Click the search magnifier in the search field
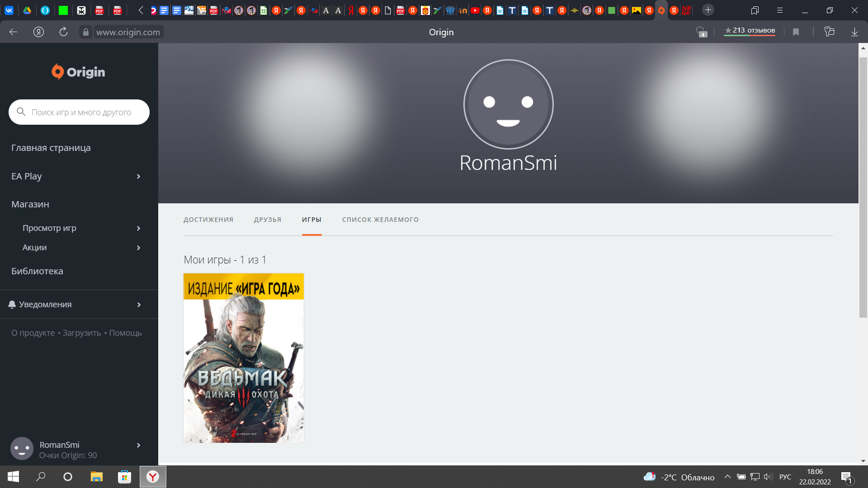Screen dimensions: 868x488 21,111
